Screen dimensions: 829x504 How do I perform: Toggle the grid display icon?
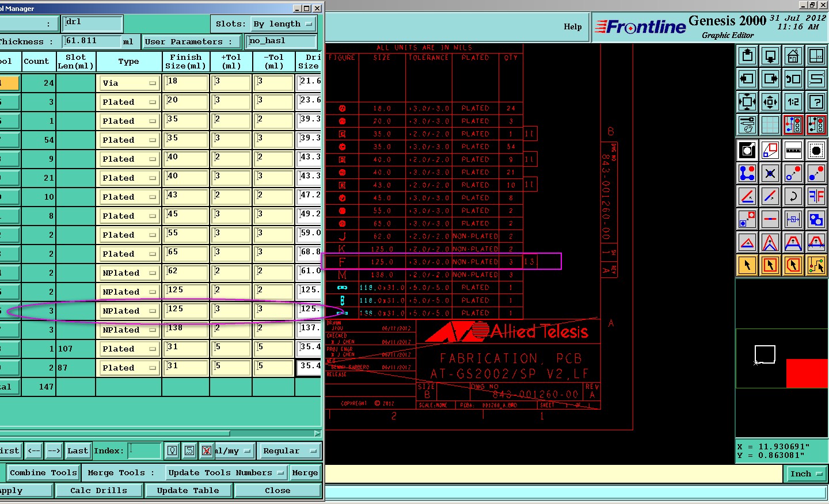pyautogui.click(x=770, y=125)
